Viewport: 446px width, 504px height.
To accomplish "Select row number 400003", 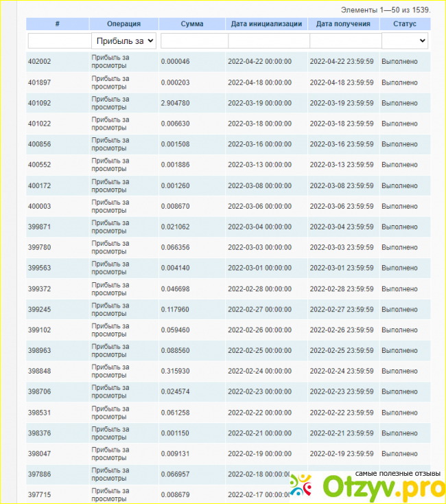I will coord(39,206).
